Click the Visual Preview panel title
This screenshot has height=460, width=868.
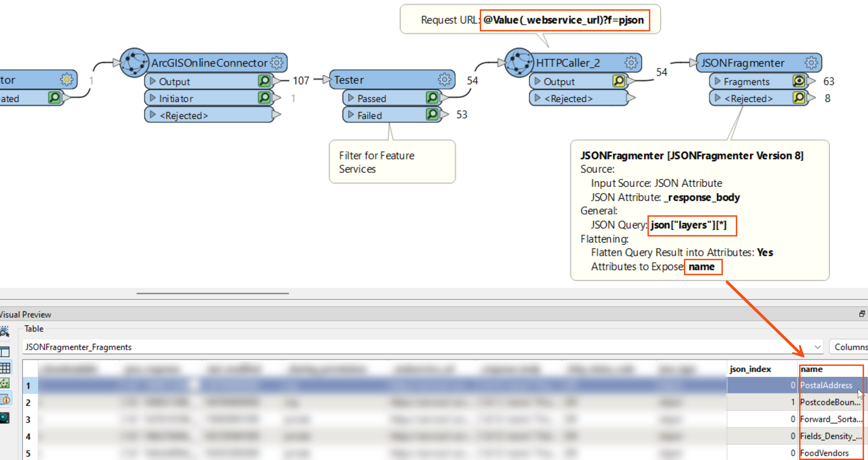[26, 314]
